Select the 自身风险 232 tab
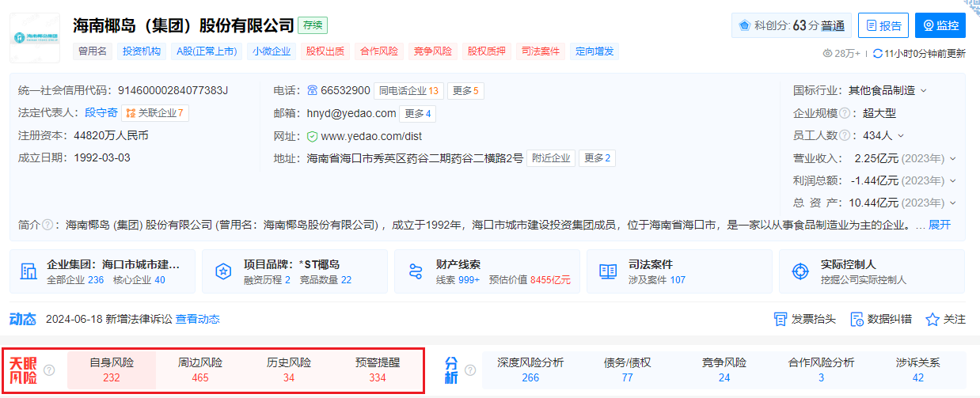This screenshot has height=398, width=980. pyautogui.click(x=112, y=370)
